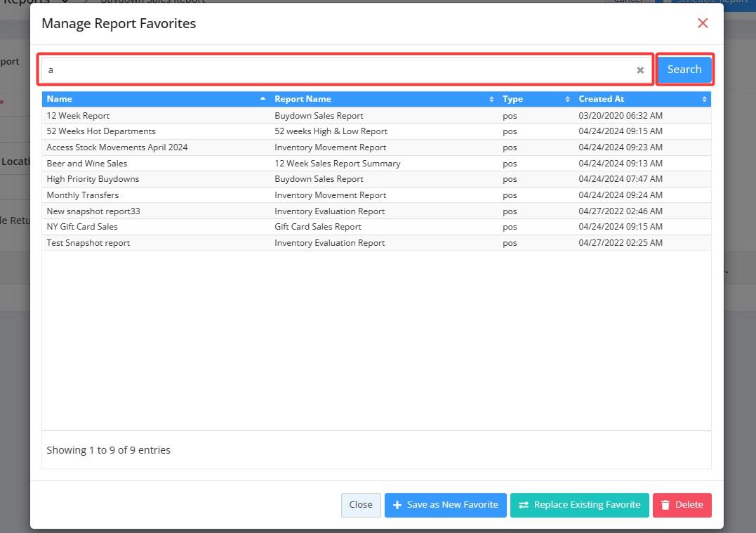Clear the search field with the X icon

pyautogui.click(x=640, y=70)
